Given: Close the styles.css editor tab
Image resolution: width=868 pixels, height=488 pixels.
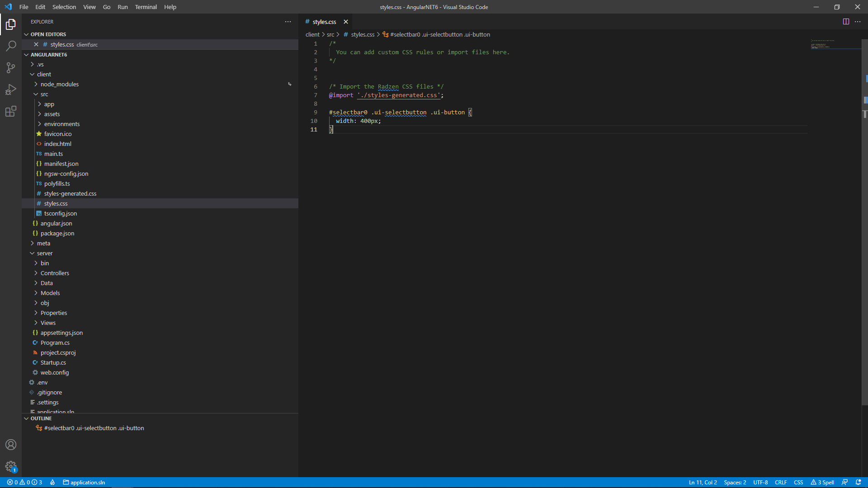Looking at the screenshot, I should (x=346, y=22).
